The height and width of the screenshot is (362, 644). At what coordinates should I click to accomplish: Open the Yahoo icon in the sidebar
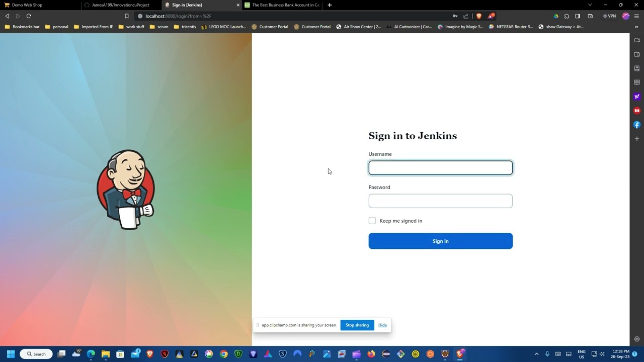coord(636,97)
